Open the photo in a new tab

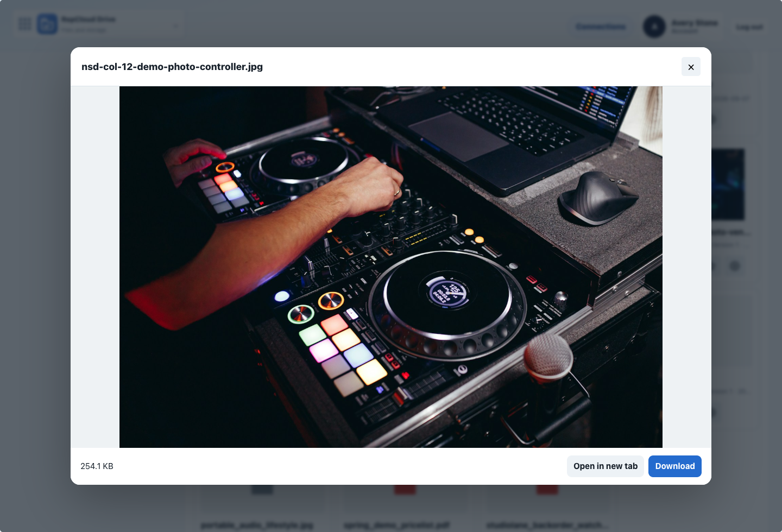(606, 466)
